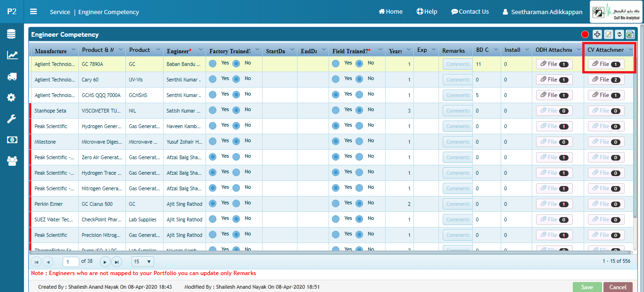Open the delivery truck sidebar icon
The width and height of the screenshot is (644, 292).
12,76
